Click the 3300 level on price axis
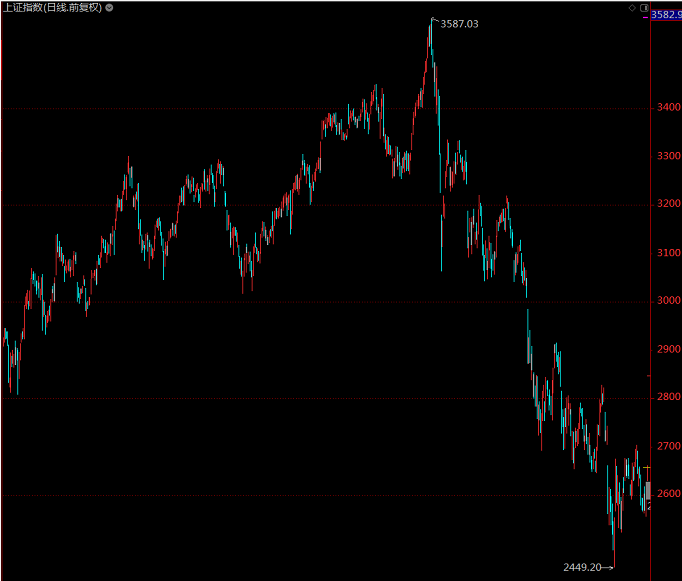 click(667, 157)
